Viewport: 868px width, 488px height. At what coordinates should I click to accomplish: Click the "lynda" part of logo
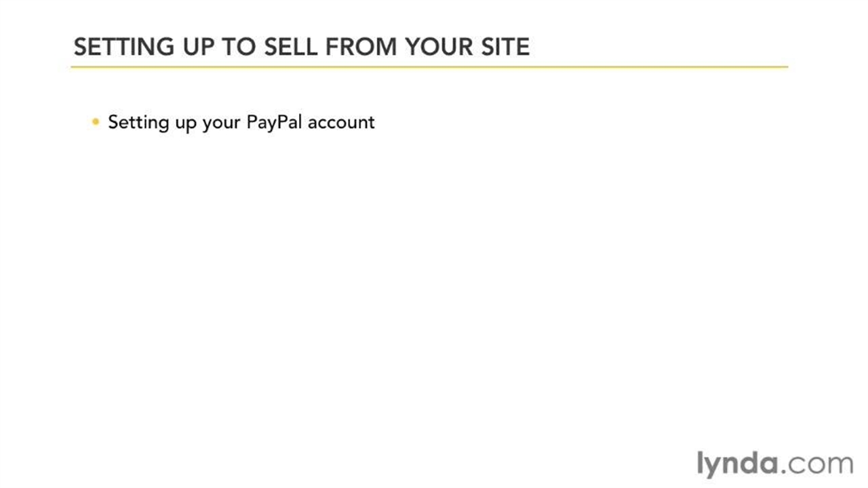tap(738, 464)
